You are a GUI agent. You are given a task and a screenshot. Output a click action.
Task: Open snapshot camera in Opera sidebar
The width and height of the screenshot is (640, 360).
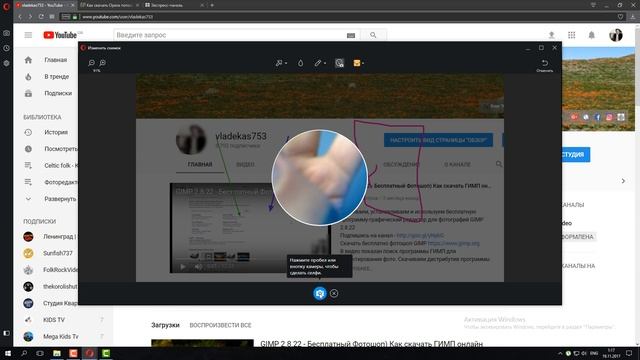coord(6,33)
